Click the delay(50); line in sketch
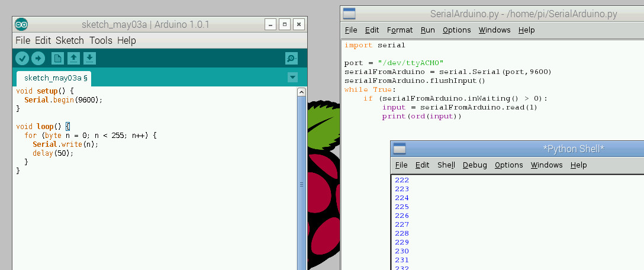The height and width of the screenshot is (270, 644). [53, 153]
